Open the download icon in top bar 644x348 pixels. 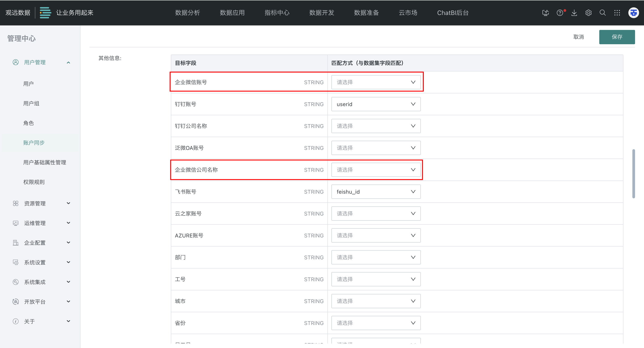pyautogui.click(x=574, y=13)
